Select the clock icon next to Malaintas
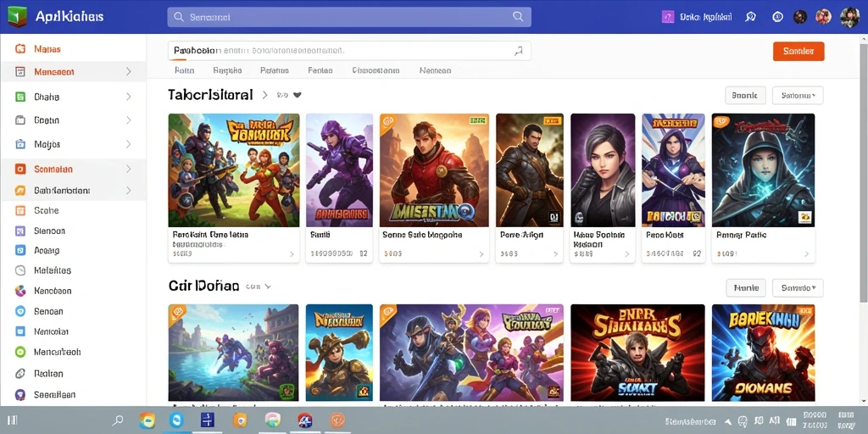 click(20, 270)
